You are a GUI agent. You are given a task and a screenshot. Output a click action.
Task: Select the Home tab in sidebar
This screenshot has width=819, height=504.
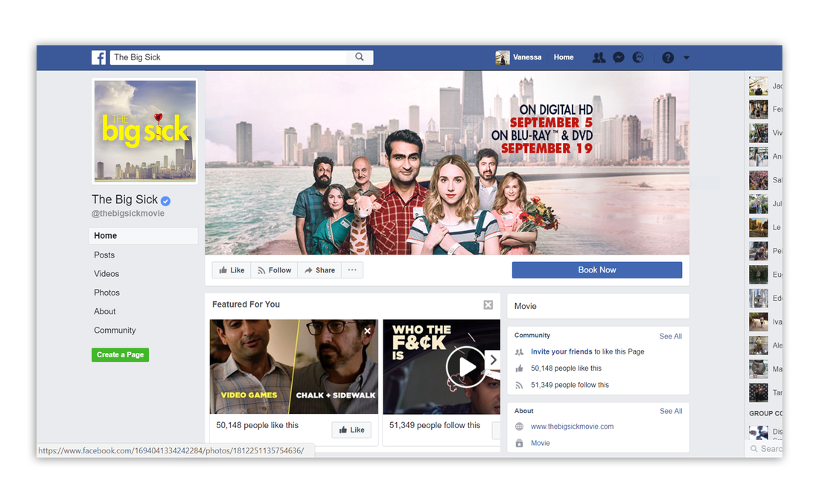tap(143, 235)
